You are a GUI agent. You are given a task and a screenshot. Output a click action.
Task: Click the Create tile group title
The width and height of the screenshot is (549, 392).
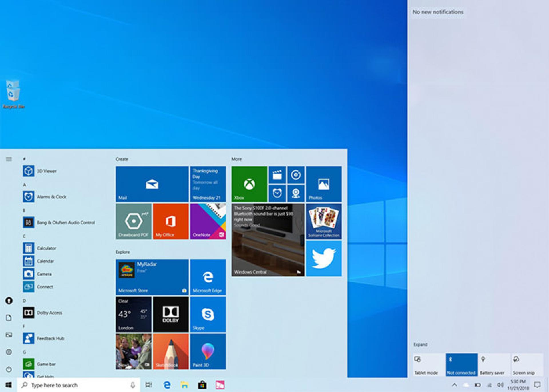(122, 159)
